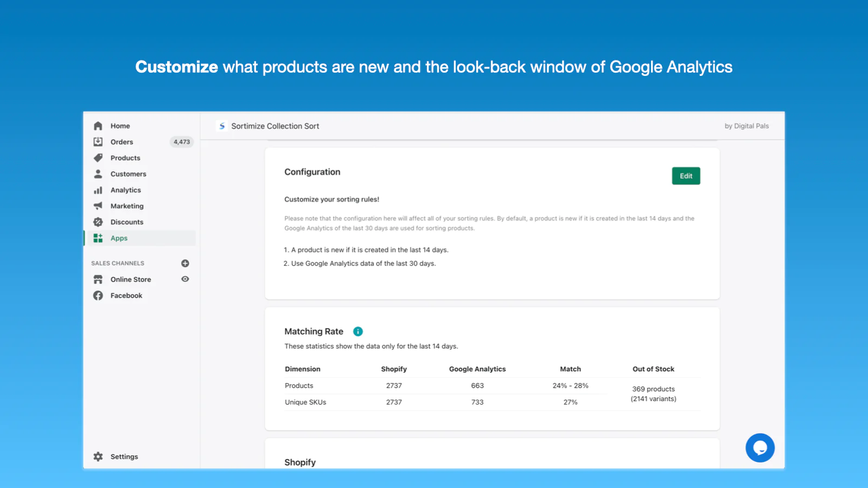
Task: Click the Out of Stock header
Action: tap(653, 369)
